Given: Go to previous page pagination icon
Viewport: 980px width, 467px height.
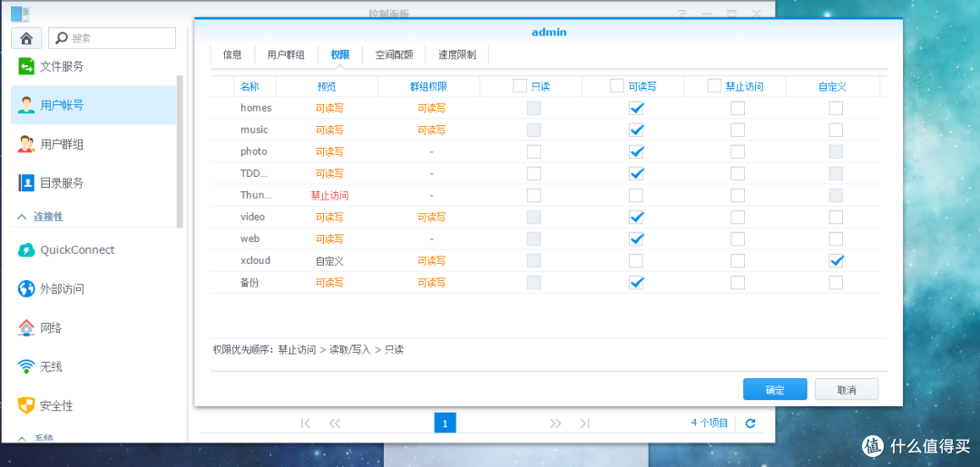Looking at the screenshot, I should [x=334, y=423].
